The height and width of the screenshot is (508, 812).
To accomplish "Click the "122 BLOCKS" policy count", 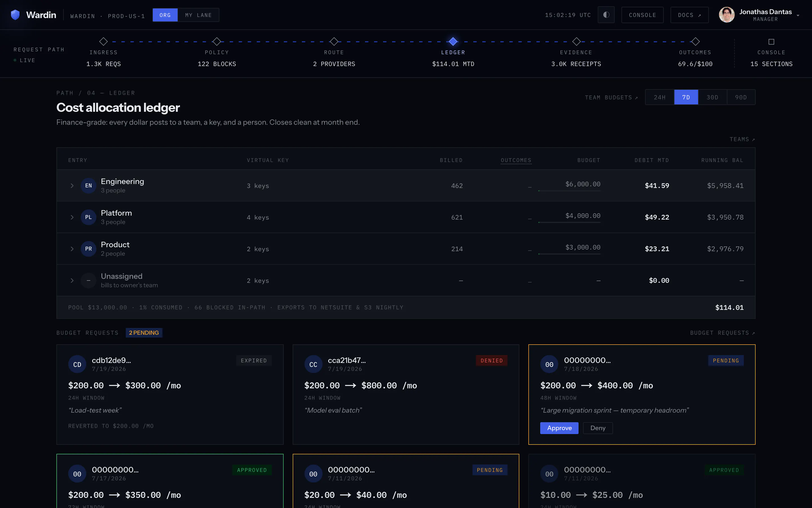I will pos(217,64).
